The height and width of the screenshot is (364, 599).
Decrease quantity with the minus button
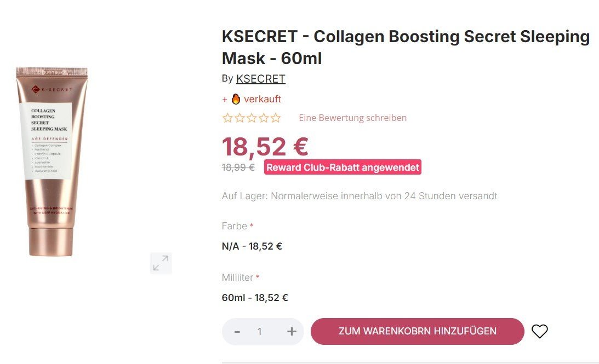(237, 332)
